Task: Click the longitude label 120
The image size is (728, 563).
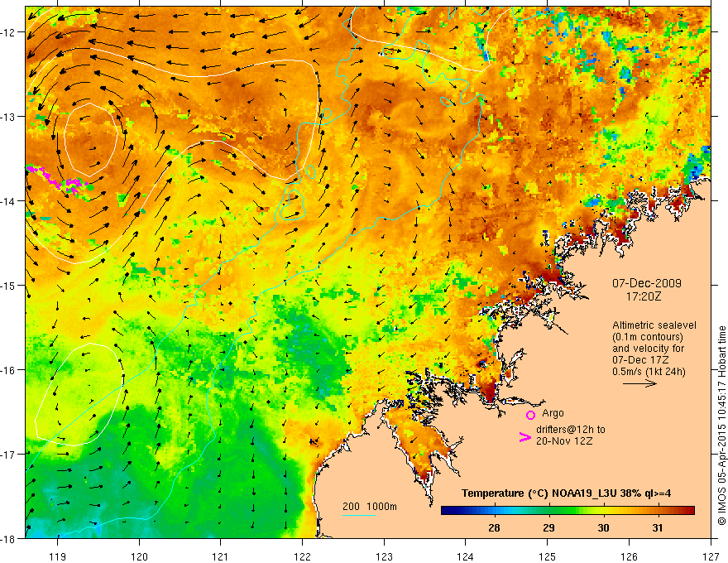Action: [139, 556]
